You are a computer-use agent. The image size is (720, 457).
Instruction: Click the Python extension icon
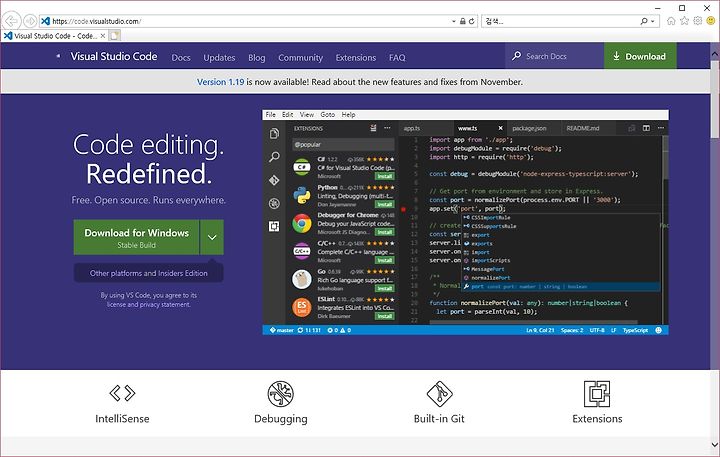302,195
